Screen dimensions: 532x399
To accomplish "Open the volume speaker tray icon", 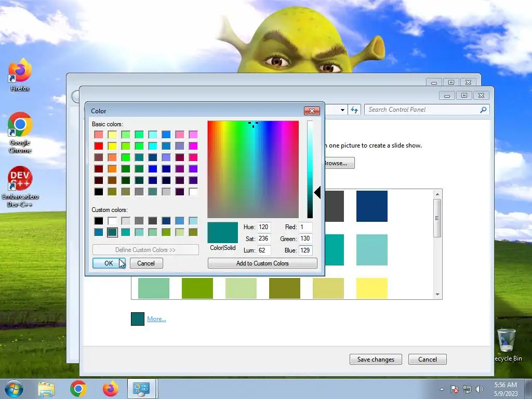I will point(480,389).
